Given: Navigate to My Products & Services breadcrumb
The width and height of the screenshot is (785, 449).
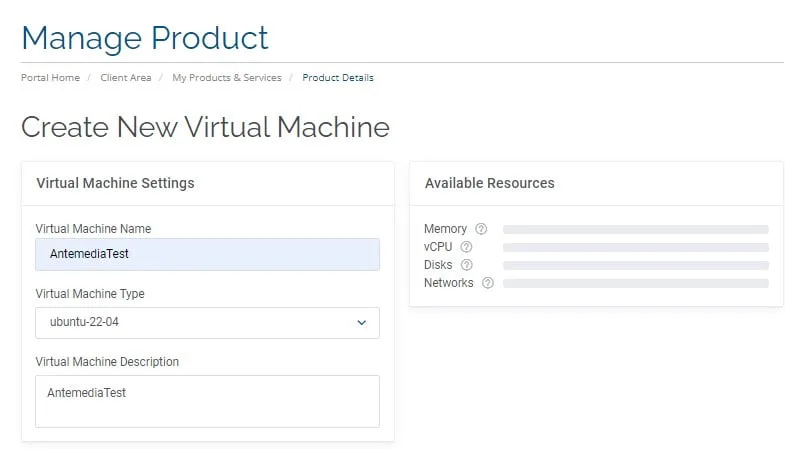Looking at the screenshot, I should coord(227,78).
